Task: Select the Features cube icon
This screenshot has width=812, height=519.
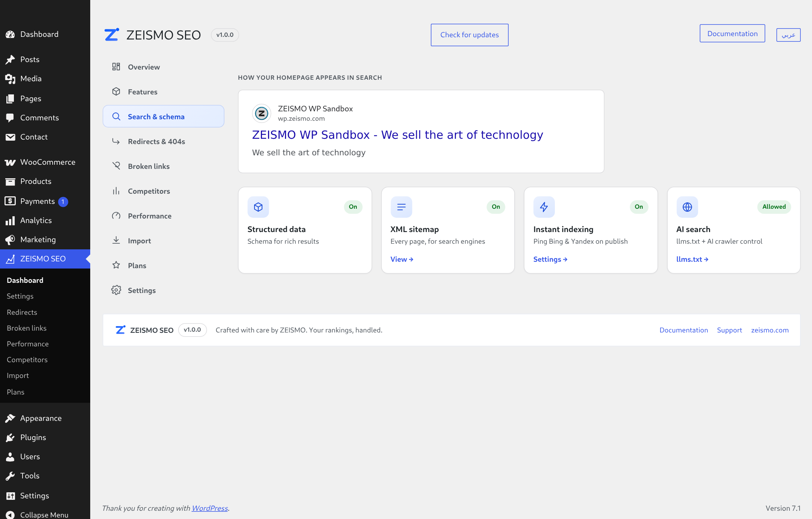Action: pyautogui.click(x=116, y=91)
